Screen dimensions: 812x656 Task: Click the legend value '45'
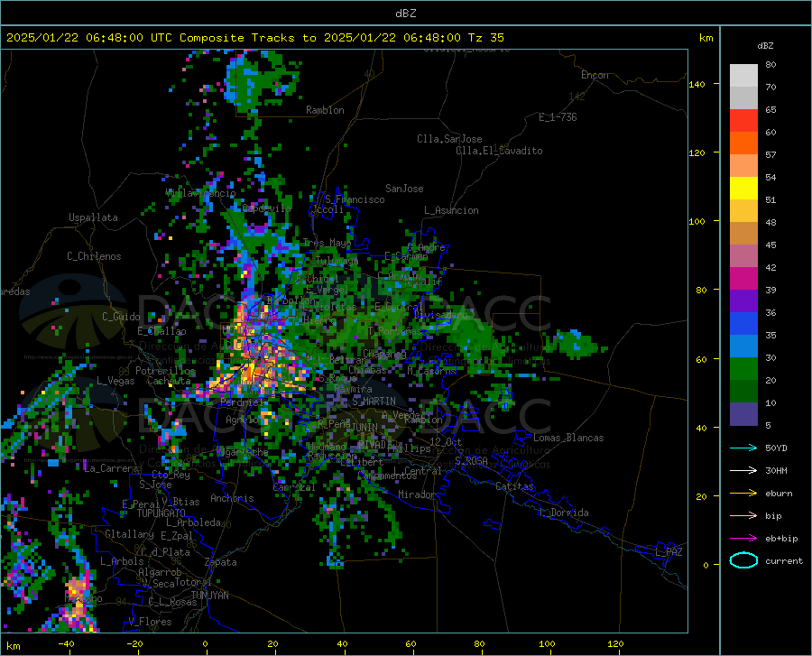pos(770,245)
